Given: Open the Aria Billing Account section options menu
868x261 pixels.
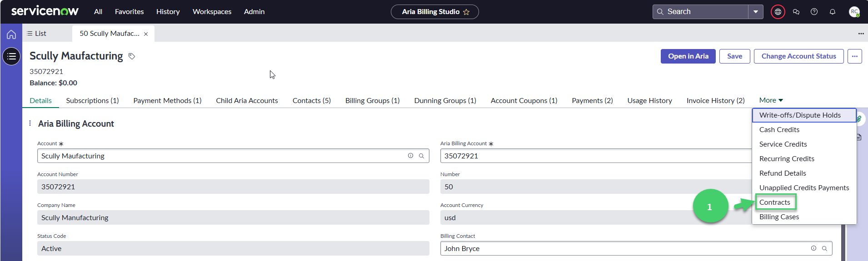Looking at the screenshot, I should click(30, 123).
